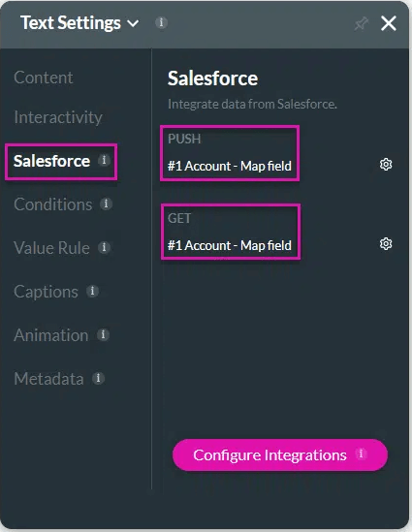Open the PUSH mapping gear settings
Viewport: 412px width, 532px height.
(386, 164)
